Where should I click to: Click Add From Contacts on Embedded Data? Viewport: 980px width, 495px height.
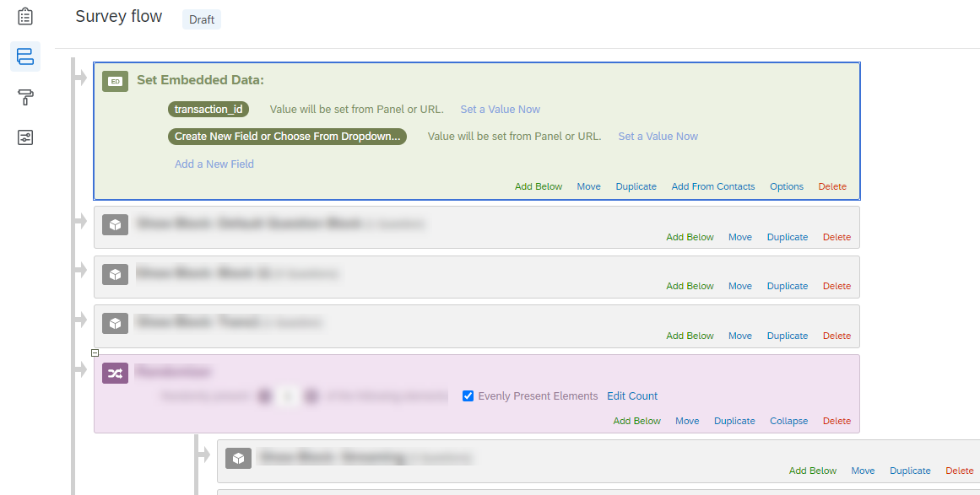712,186
